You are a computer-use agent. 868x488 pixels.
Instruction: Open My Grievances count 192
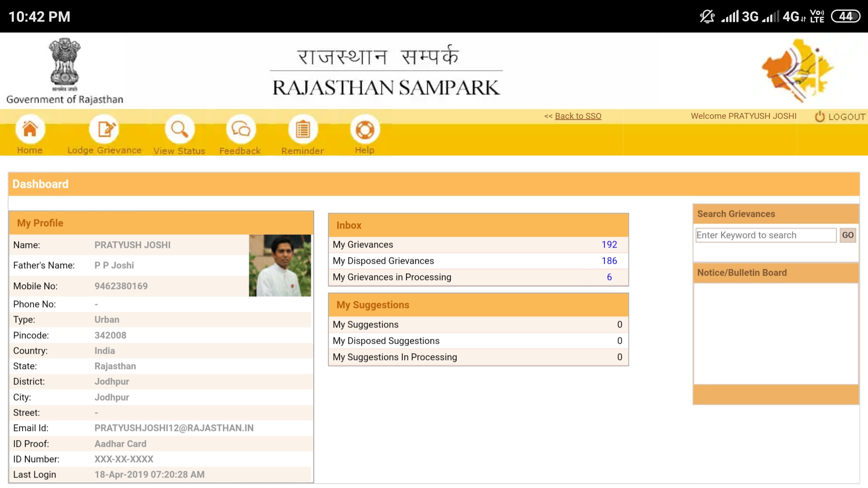point(609,244)
